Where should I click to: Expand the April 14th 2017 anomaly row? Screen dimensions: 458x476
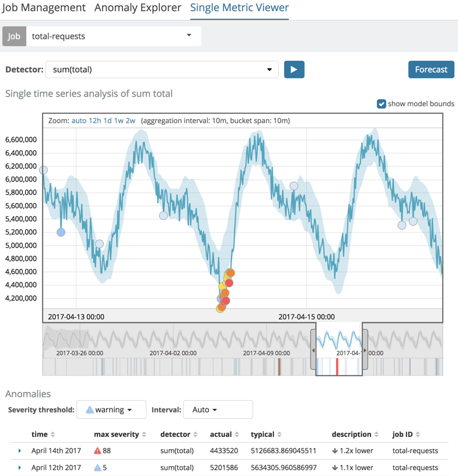pyautogui.click(x=19, y=451)
